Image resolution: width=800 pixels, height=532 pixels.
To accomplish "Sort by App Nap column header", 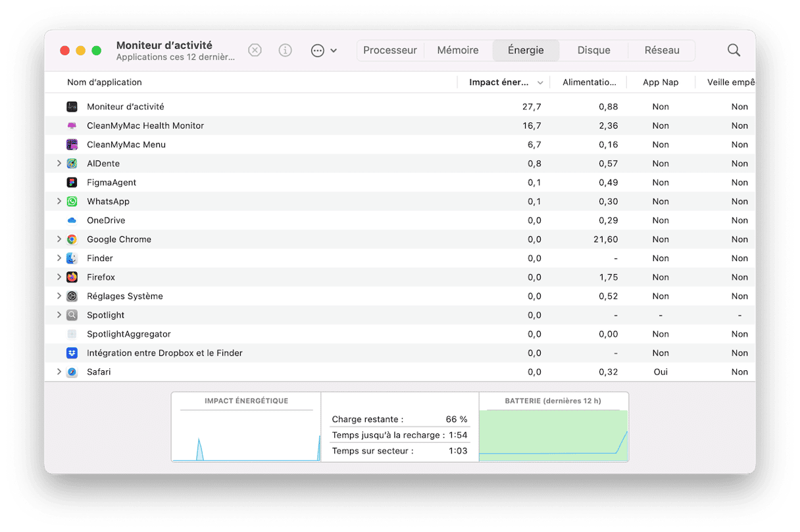I will tap(660, 83).
